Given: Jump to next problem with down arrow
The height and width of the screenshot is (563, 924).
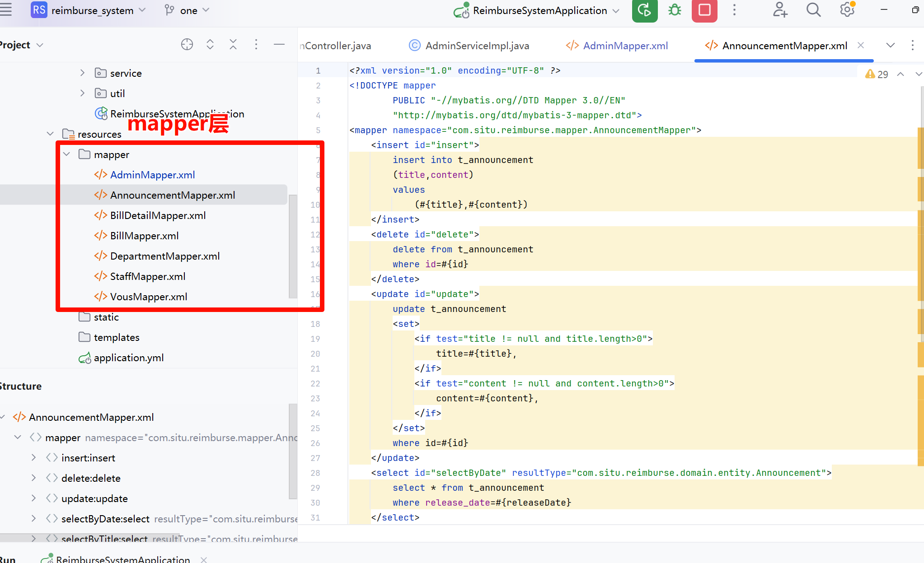Looking at the screenshot, I should (x=918, y=74).
